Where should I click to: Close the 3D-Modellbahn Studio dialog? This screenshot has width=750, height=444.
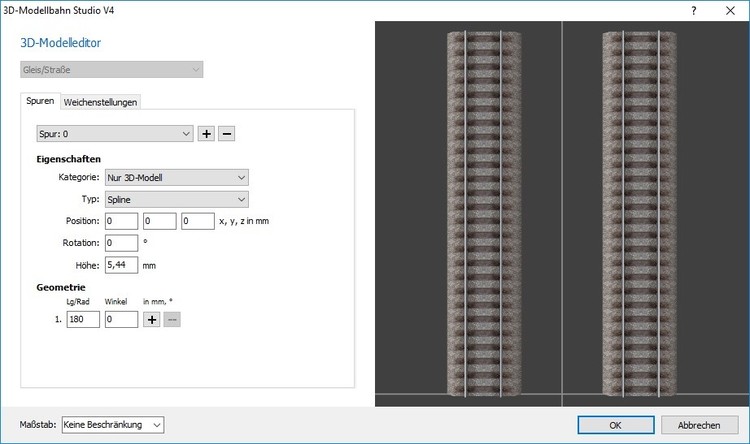[x=730, y=11]
